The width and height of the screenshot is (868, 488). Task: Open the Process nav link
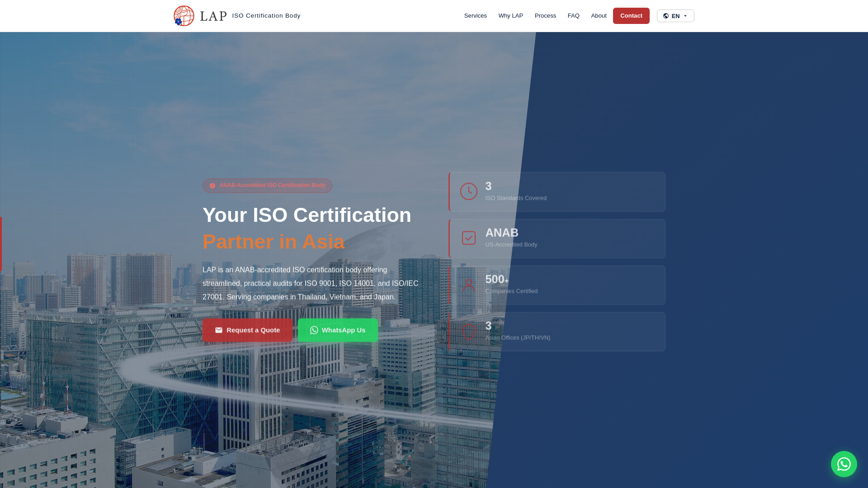tap(545, 16)
